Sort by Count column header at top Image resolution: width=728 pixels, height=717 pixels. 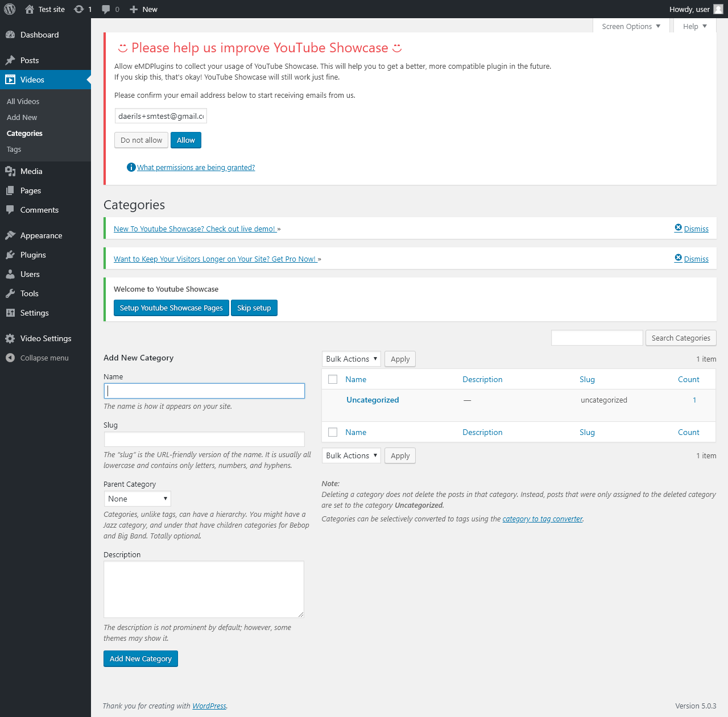[x=689, y=379]
